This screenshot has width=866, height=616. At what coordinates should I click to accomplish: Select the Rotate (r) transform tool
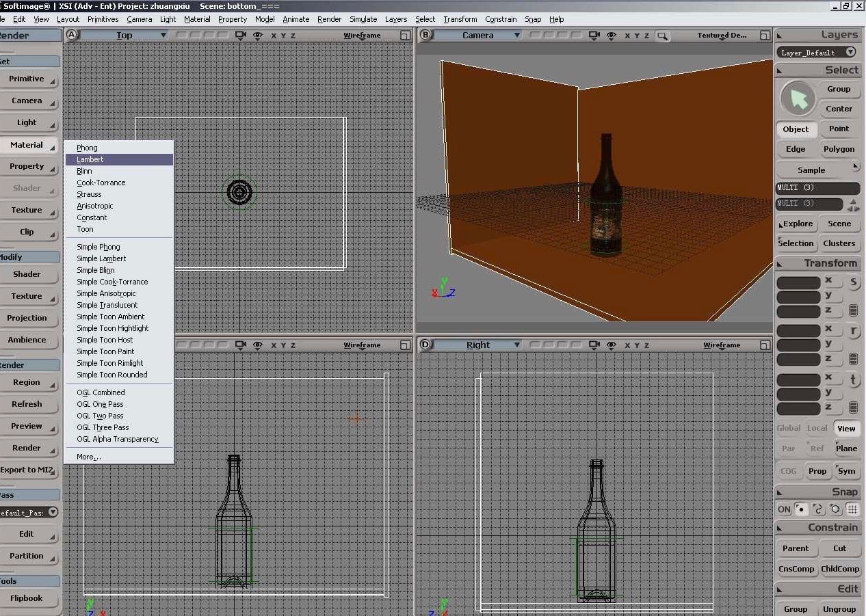pos(854,332)
